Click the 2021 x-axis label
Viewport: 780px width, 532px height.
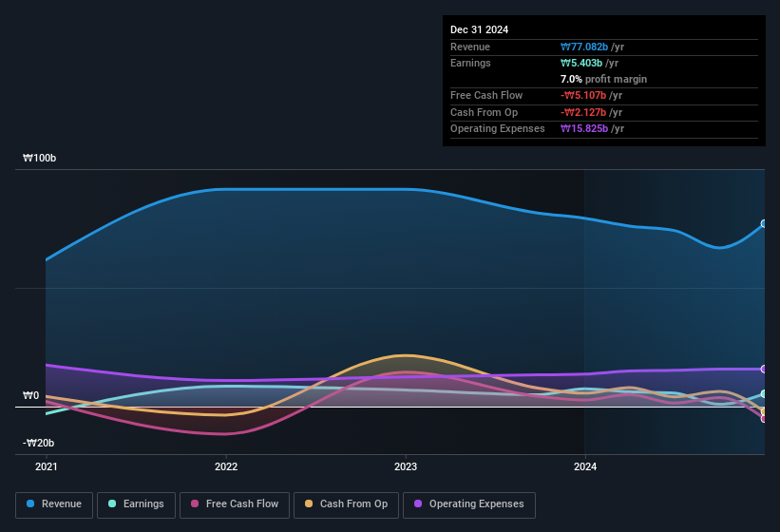coord(47,466)
